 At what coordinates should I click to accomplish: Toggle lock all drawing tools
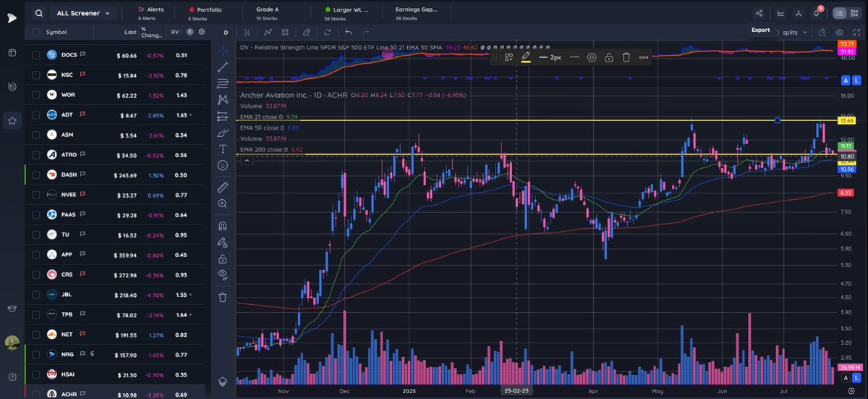pos(223,258)
